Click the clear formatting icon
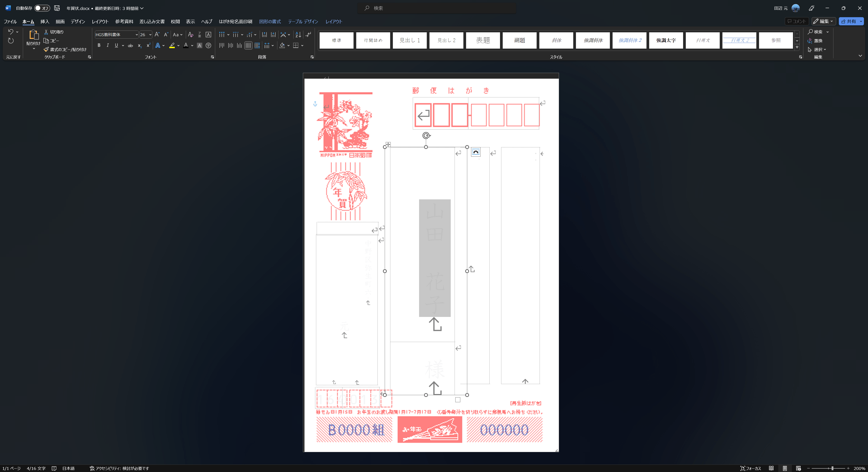868x472 pixels. 190,35
